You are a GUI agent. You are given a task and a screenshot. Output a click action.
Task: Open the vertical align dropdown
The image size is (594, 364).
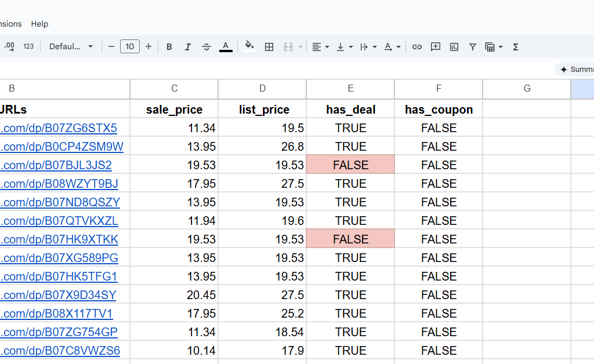coord(345,47)
